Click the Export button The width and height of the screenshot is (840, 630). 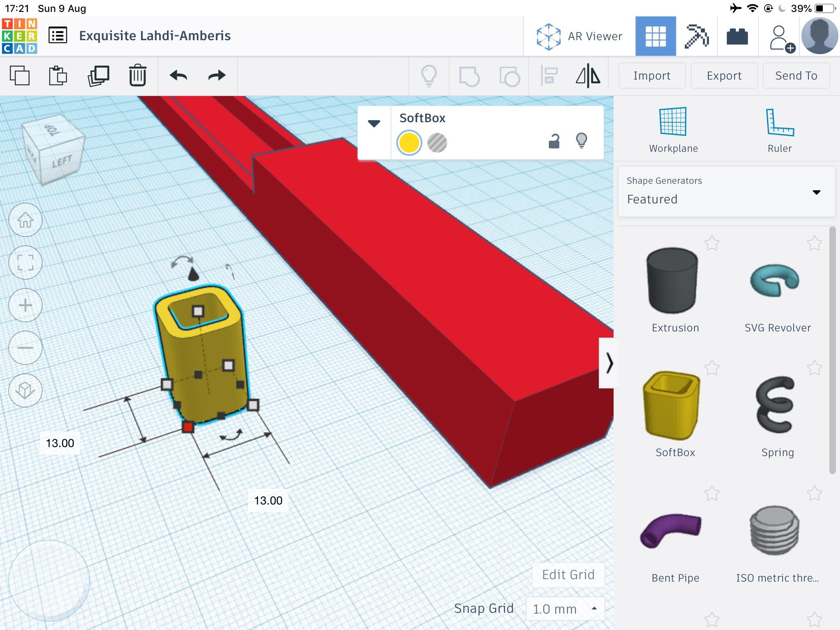click(723, 75)
